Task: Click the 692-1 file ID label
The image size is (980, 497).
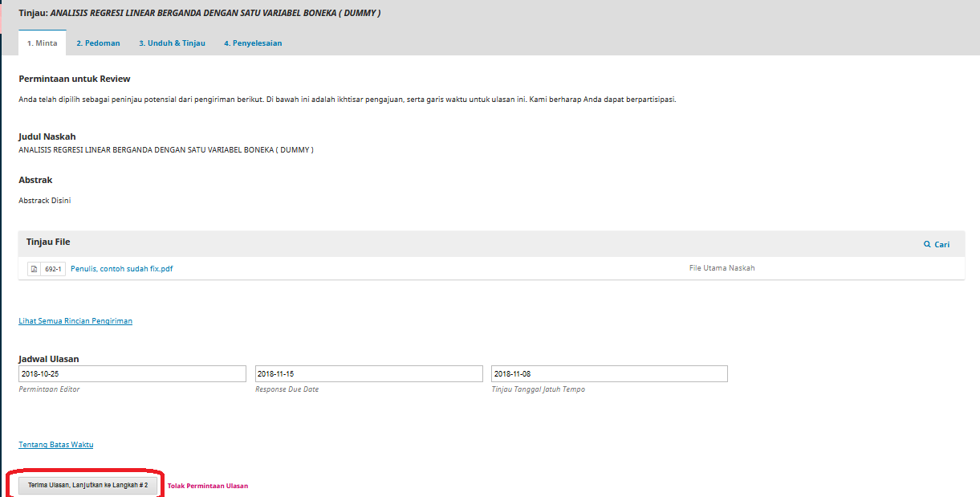Action: click(x=53, y=269)
